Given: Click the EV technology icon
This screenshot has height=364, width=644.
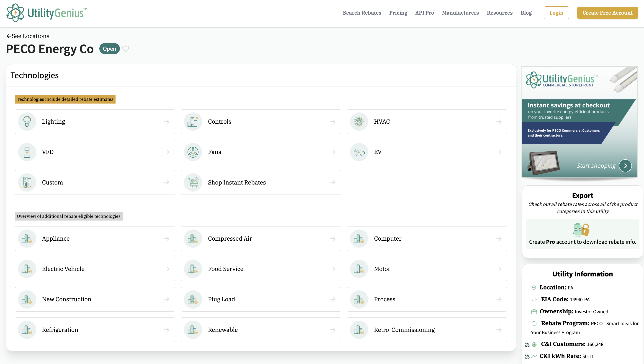Looking at the screenshot, I should click(x=359, y=152).
